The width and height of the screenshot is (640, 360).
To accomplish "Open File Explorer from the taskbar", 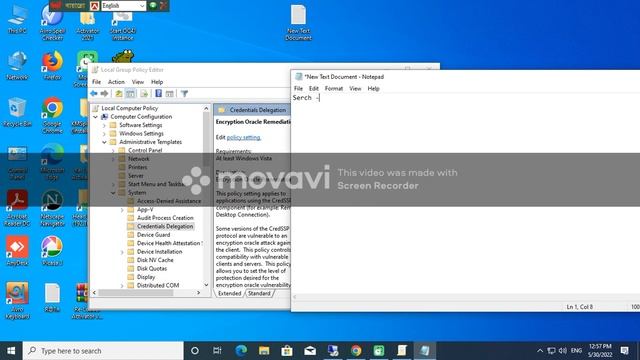I will click(264, 351).
